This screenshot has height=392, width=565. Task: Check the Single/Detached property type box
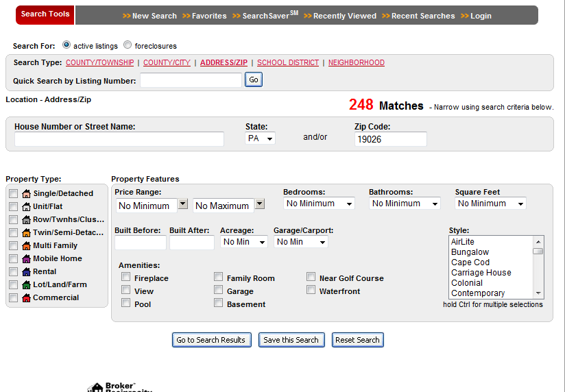click(13, 193)
